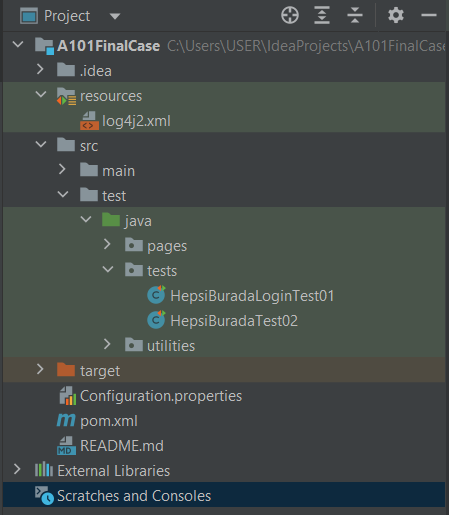Image resolution: width=449 pixels, height=515 pixels.
Task: Expand the .idea folder
Action: coord(40,69)
